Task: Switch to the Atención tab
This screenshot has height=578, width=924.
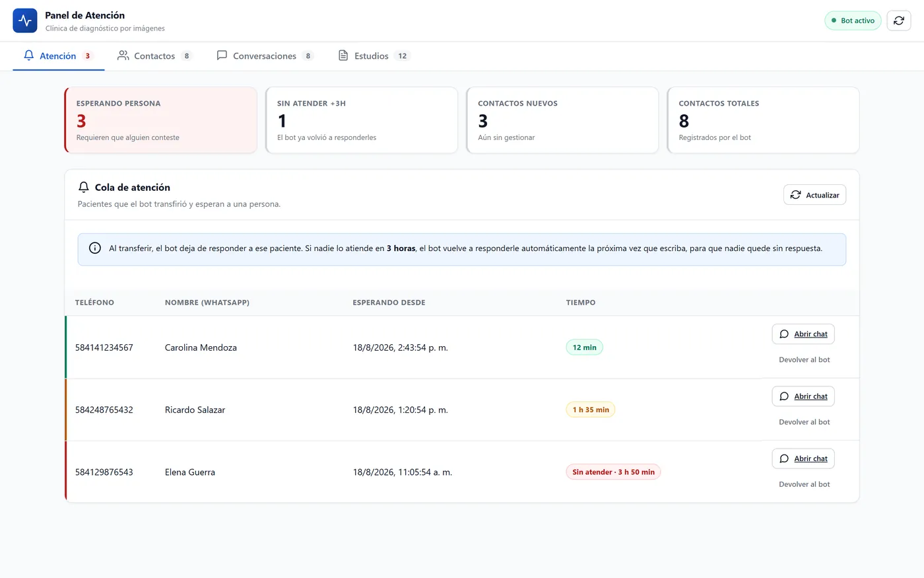Action: [x=59, y=56]
